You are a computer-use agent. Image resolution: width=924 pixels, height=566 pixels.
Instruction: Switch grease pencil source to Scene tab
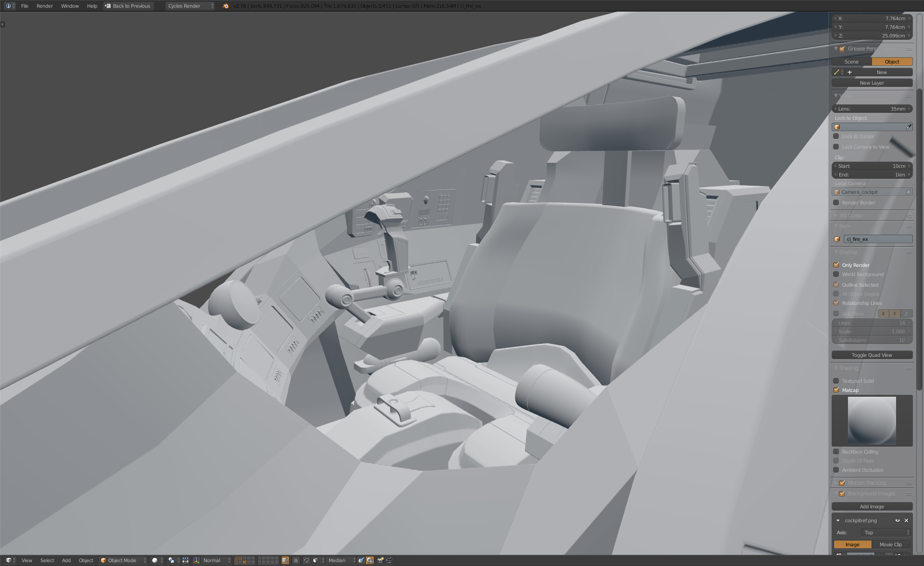tap(851, 62)
